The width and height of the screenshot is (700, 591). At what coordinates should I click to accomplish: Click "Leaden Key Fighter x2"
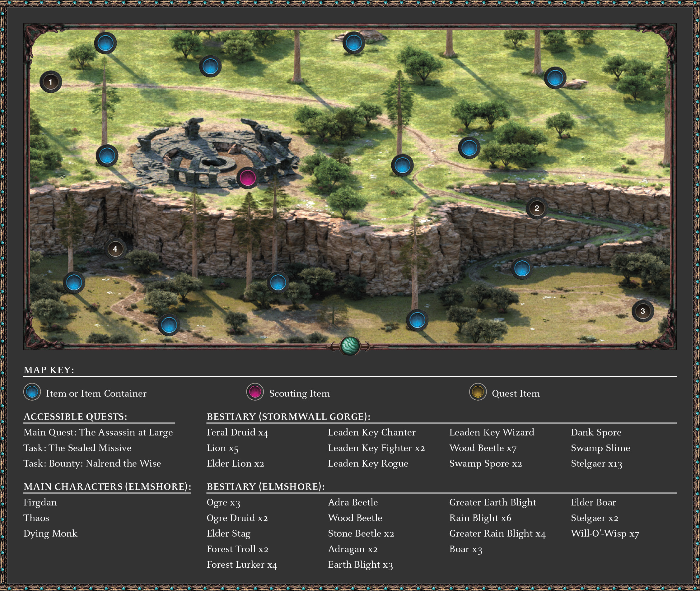click(x=376, y=448)
